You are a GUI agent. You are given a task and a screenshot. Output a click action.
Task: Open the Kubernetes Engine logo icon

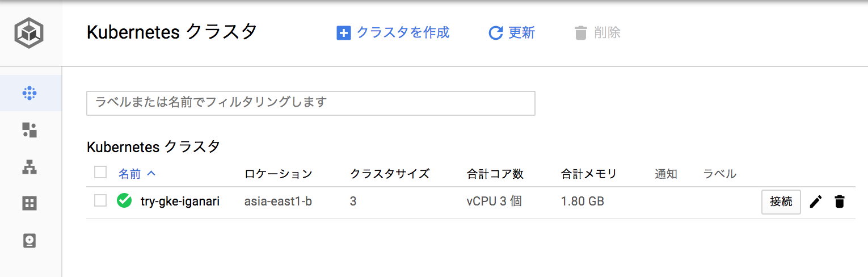point(29,33)
